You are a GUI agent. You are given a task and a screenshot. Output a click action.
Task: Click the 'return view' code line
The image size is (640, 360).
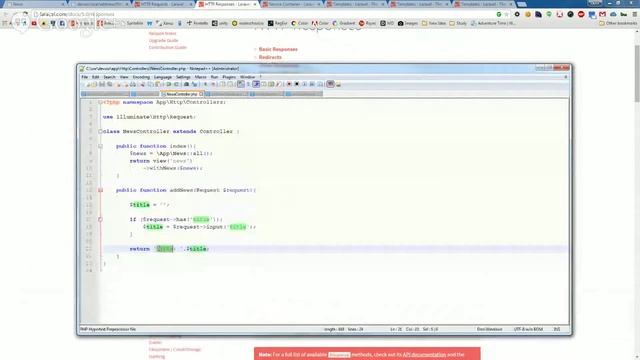click(161, 161)
